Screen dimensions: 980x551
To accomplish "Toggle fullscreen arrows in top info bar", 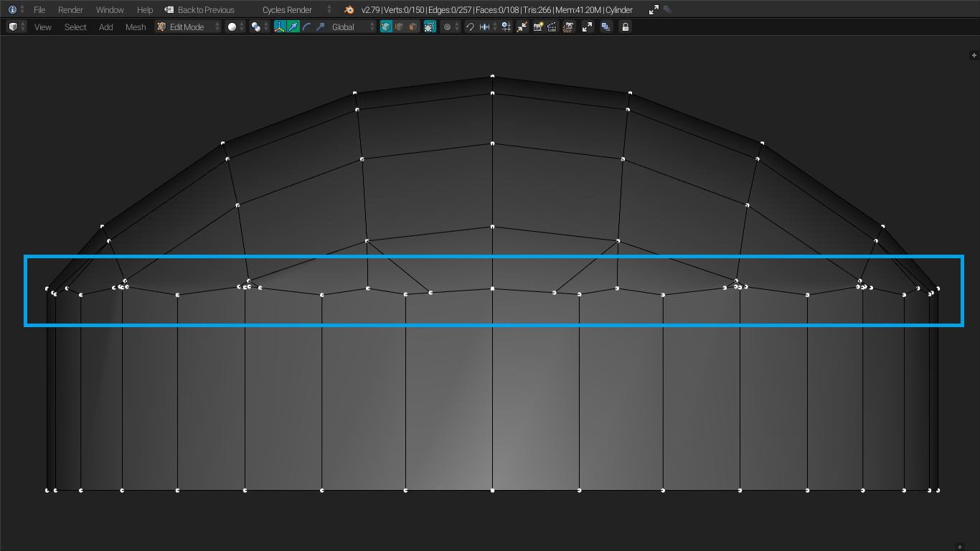I will click(x=654, y=10).
